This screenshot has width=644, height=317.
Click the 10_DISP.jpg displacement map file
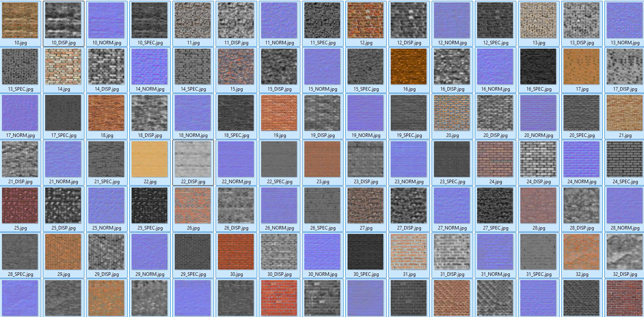click(63, 21)
